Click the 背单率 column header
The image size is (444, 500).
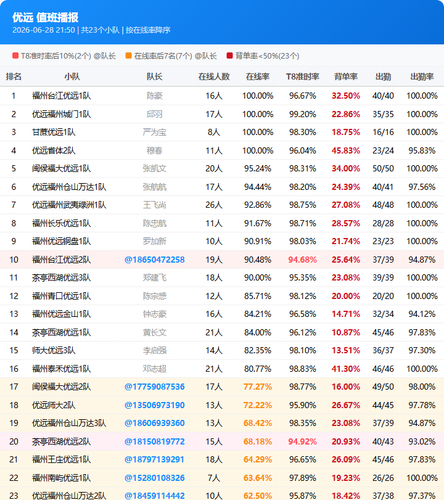pyautogui.click(x=346, y=77)
